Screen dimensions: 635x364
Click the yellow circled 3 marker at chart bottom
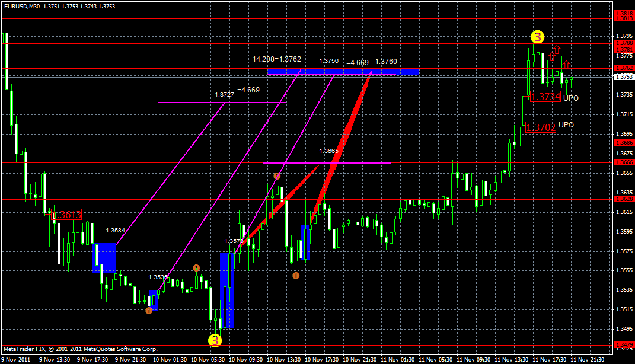[x=214, y=340]
